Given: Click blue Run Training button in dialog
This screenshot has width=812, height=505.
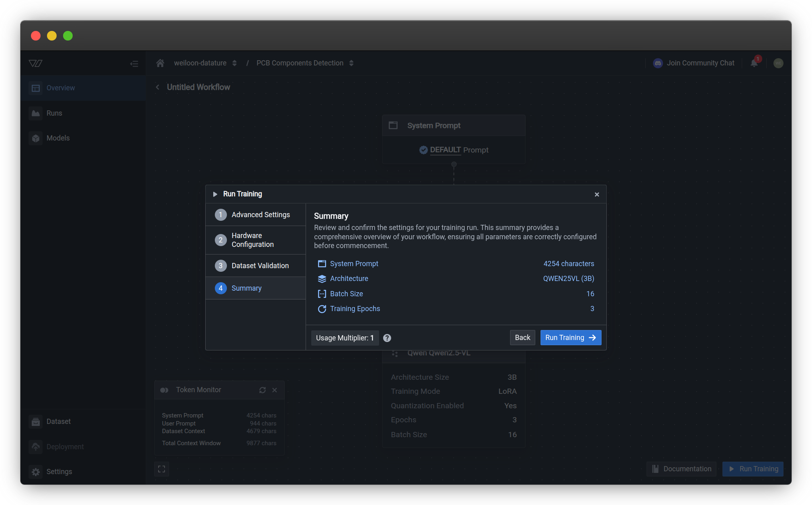Looking at the screenshot, I should pyautogui.click(x=570, y=338).
